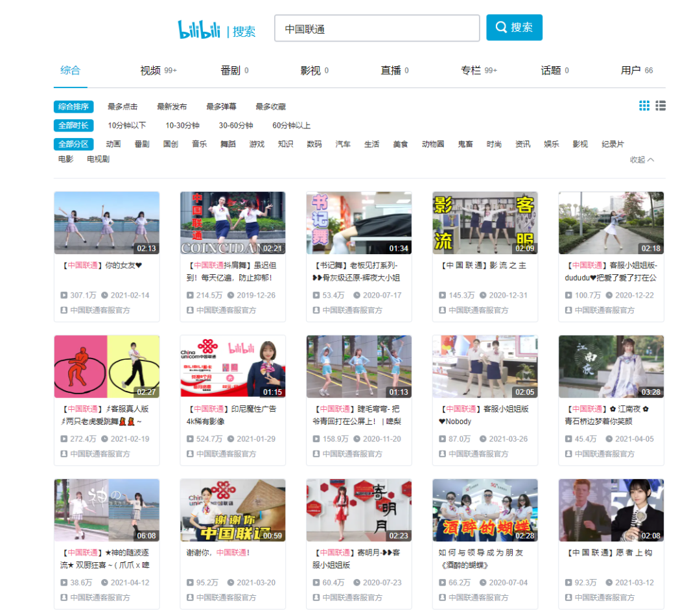Click the bilibili logo
700x614 pixels.
pos(199,29)
